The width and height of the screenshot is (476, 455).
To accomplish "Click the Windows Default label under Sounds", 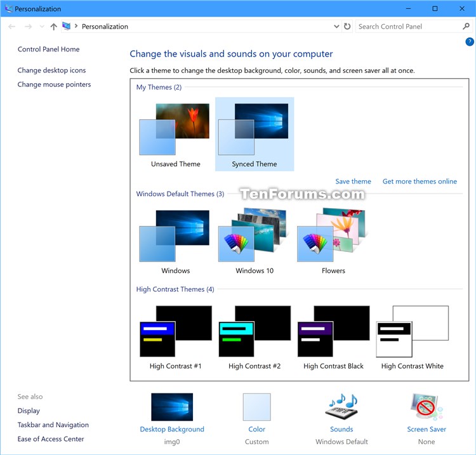I will point(341,442).
